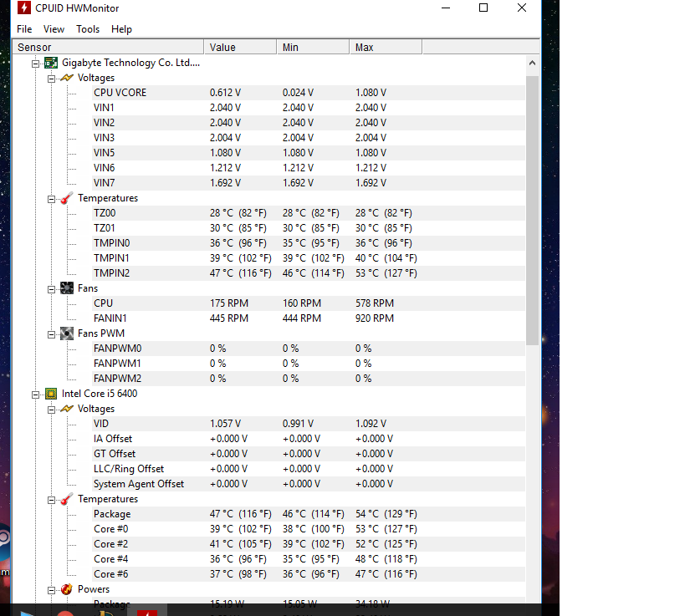Click the Intel CPU Temperatures thermometer icon
The image size is (685, 616).
pyautogui.click(x=67, y=499)
